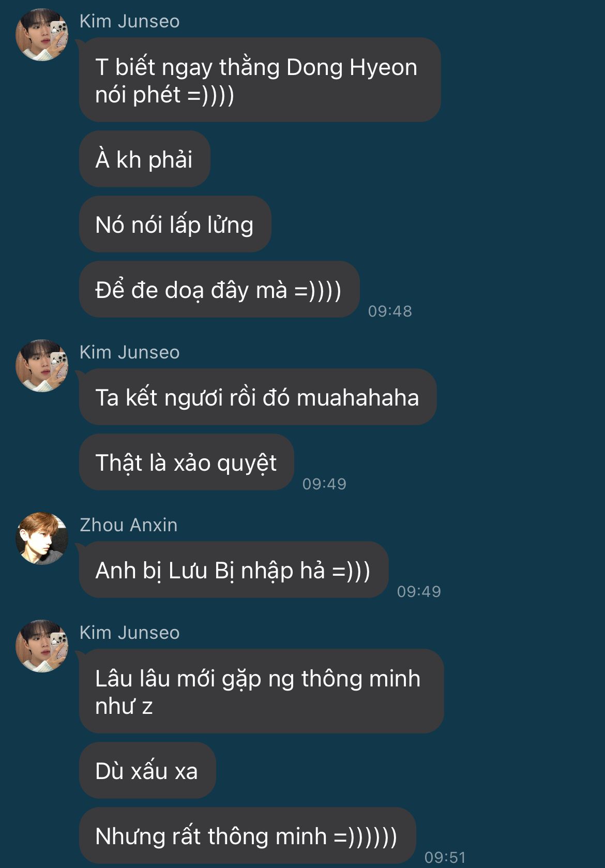Select the 'Nhưng rất thông minh' message bubble

point(248,835)
